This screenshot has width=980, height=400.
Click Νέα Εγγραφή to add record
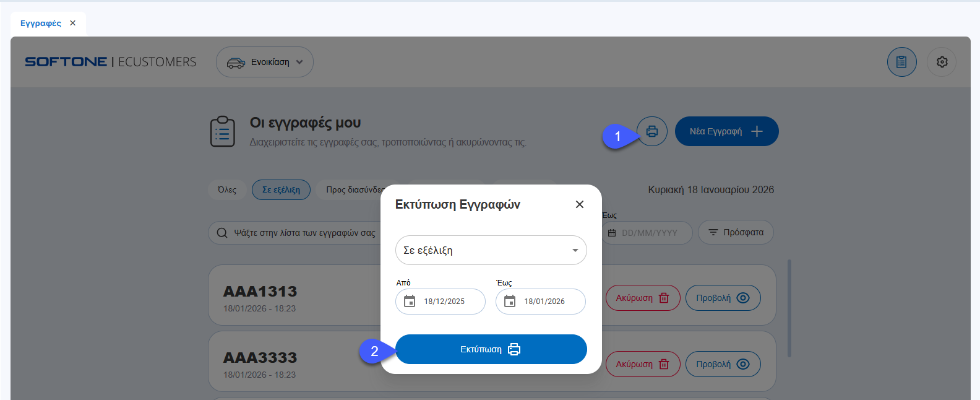726,131
